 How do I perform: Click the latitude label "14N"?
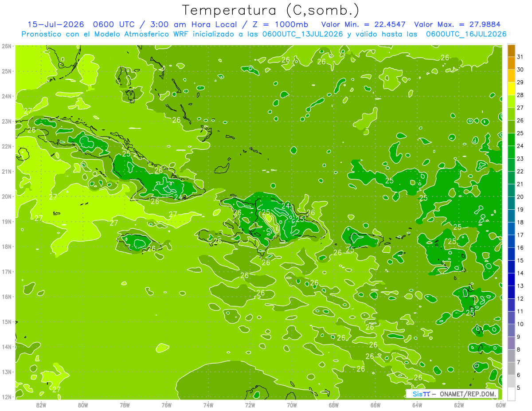(x=7, y=347)
